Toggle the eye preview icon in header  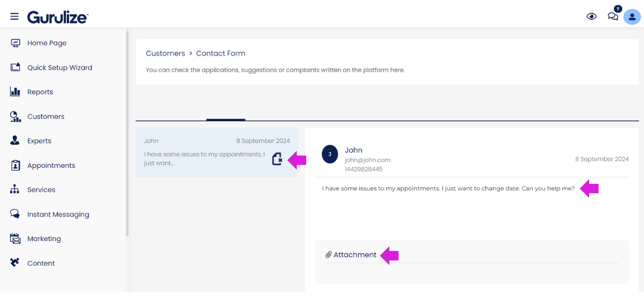pos(591,17)
